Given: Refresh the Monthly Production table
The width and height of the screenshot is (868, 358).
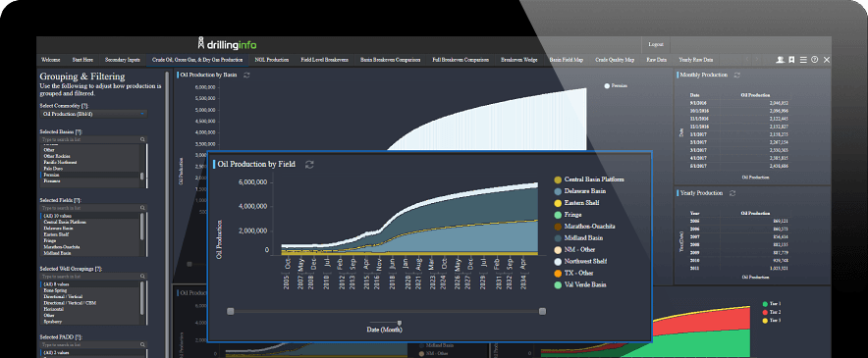Looking at the screenshot, I should tap(736, 75).
